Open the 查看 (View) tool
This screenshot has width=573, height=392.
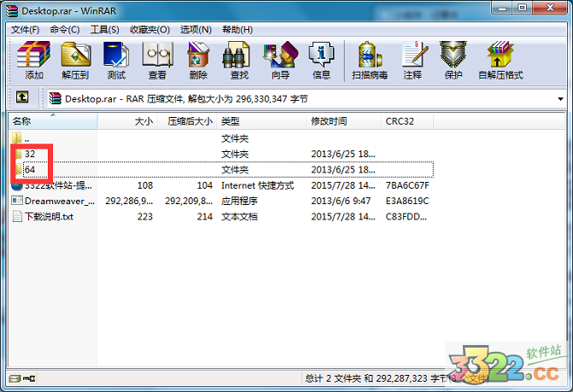pos(157,60)
